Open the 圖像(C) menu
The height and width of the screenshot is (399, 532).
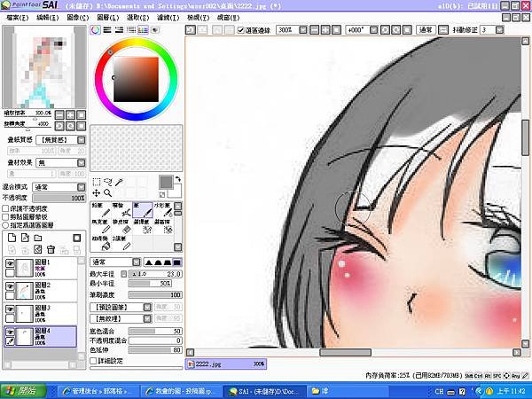click(78, 18)
